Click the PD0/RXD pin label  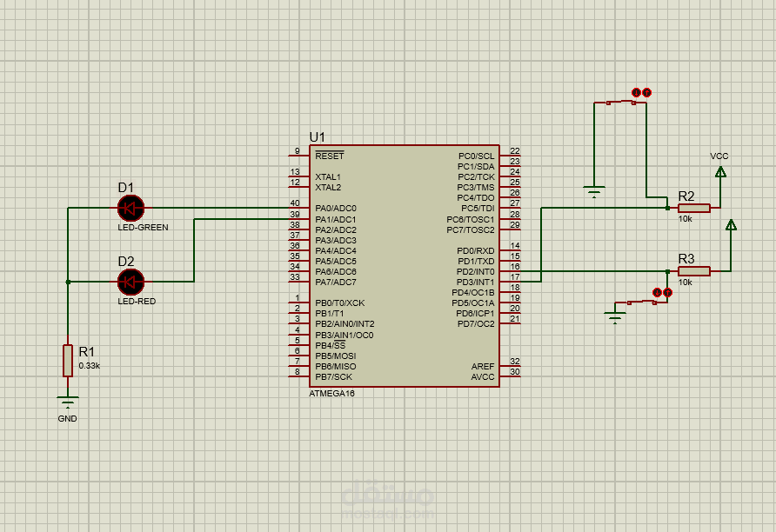(476, 250)
